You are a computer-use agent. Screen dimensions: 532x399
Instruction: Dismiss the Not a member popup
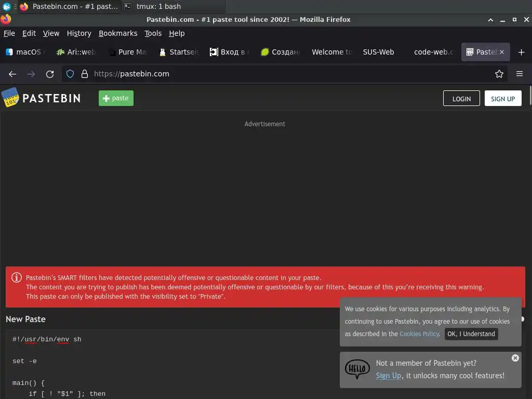[x=515, y=358]
